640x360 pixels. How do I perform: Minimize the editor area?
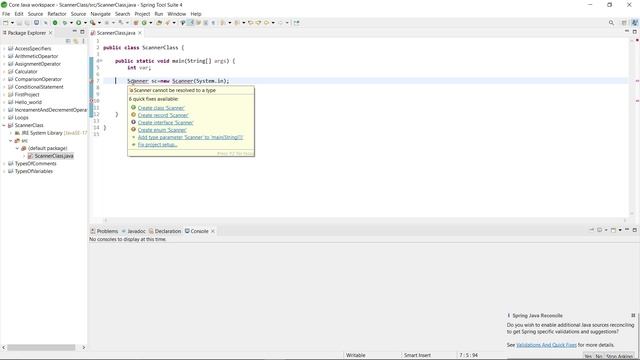pos(627,31)
